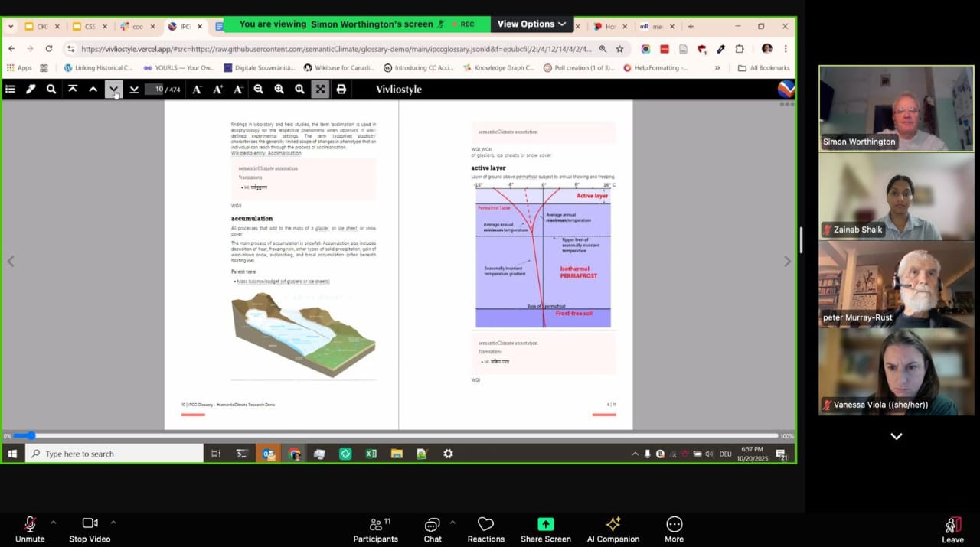Show more participant videos with down chevron
Screen dimensions: 980x547
(896, 436)
